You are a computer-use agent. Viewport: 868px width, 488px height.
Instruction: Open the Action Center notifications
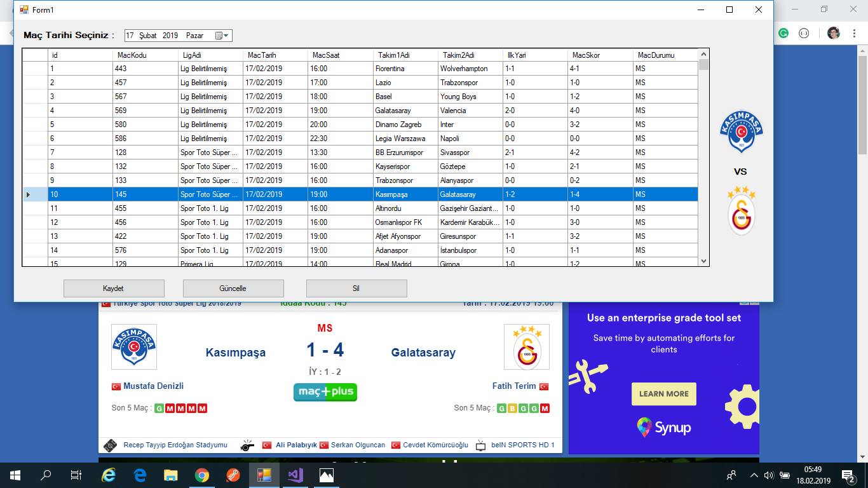(x=848, y=475)
